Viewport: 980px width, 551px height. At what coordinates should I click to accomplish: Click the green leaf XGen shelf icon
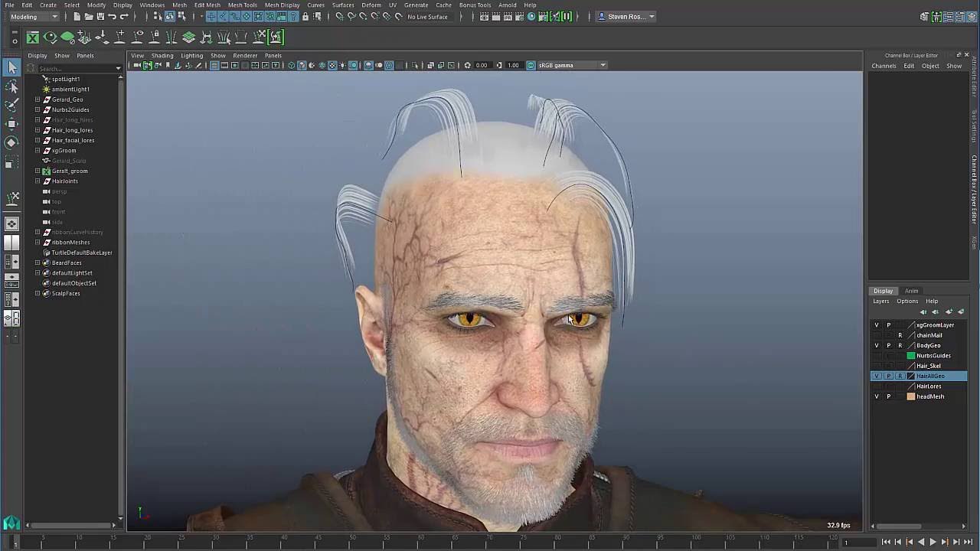pos(67,37)
